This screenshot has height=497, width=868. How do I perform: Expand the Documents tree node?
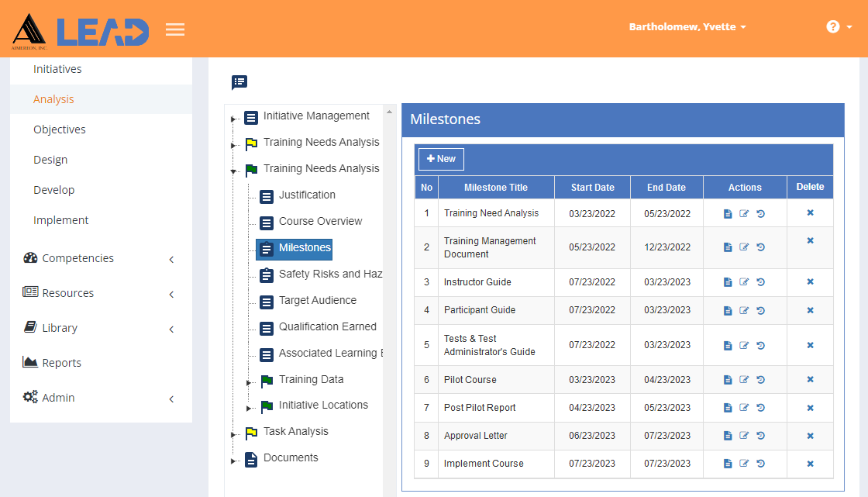point(233,461)
